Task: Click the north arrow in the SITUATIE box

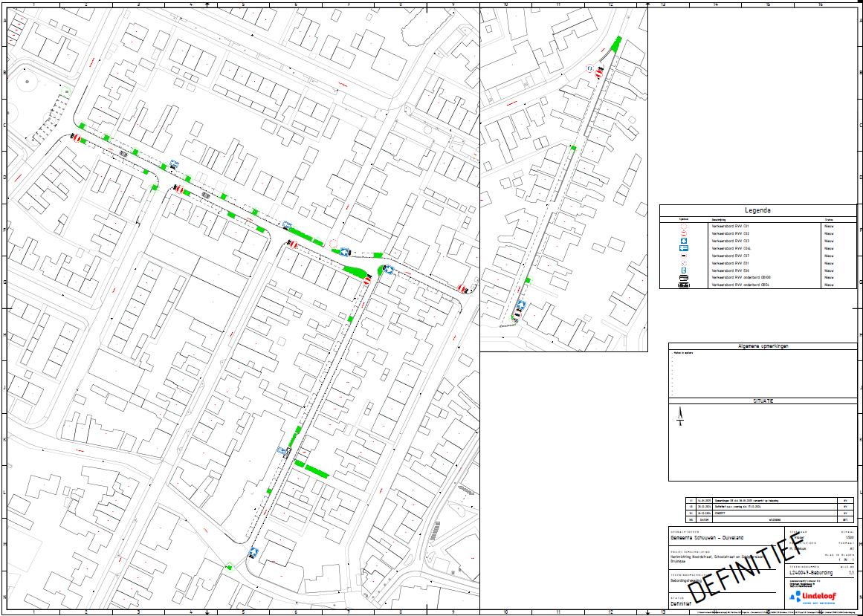Action: coord(679,416)
